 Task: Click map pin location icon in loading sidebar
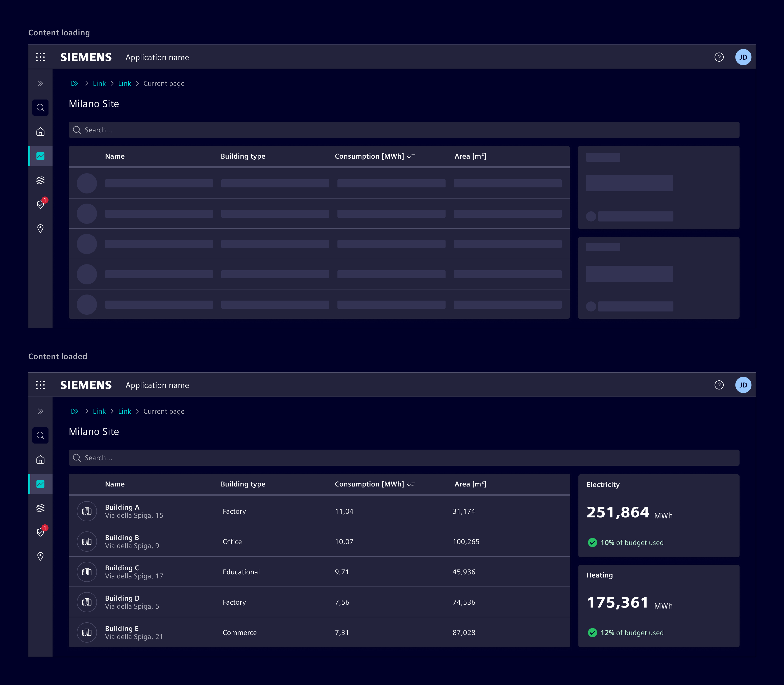point(40,229)
